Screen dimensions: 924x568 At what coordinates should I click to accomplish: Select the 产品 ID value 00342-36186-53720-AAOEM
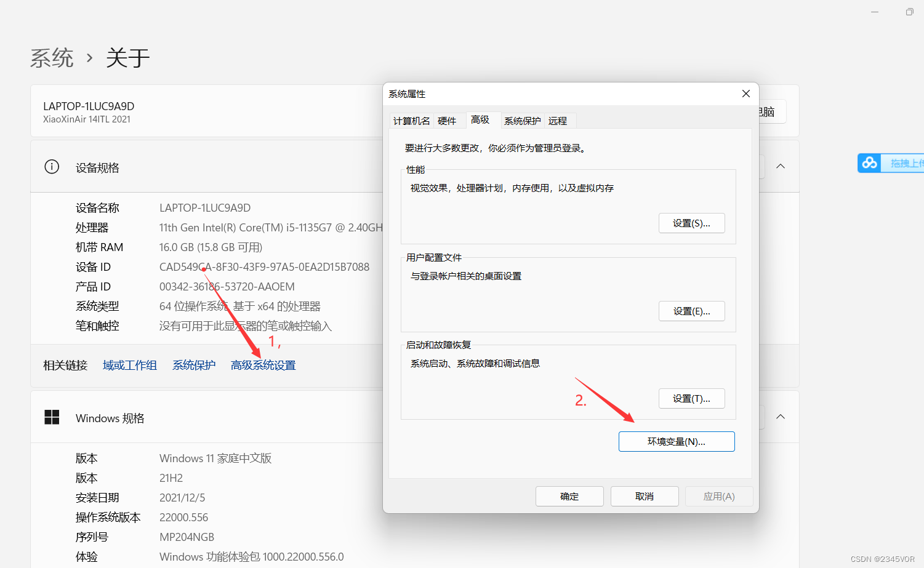click(227, 286)
